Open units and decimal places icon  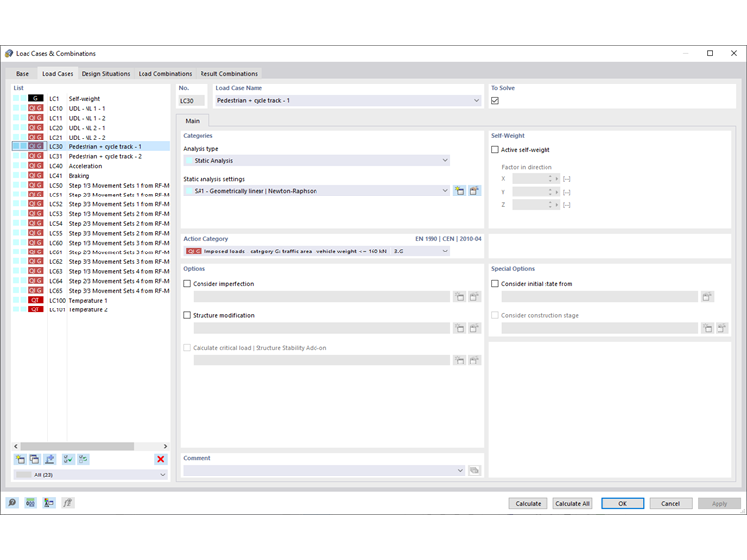click(x=30, y=503)
